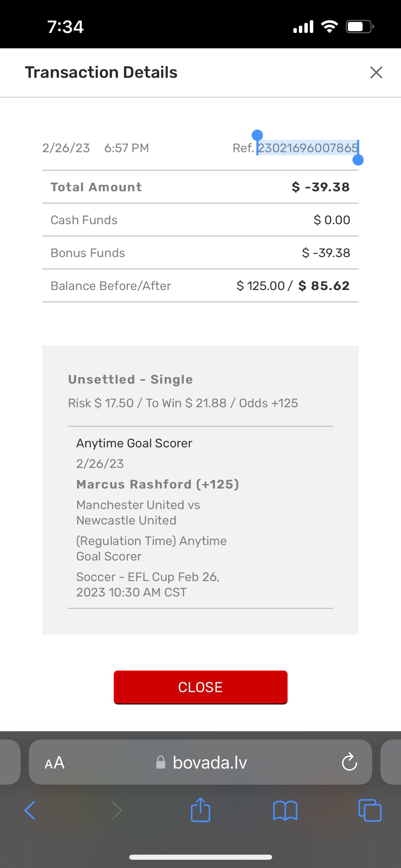The height and width of the screenshot is (868, 401).
Task: Close Transaction Details with the X icon
Action: pos(376,72)
